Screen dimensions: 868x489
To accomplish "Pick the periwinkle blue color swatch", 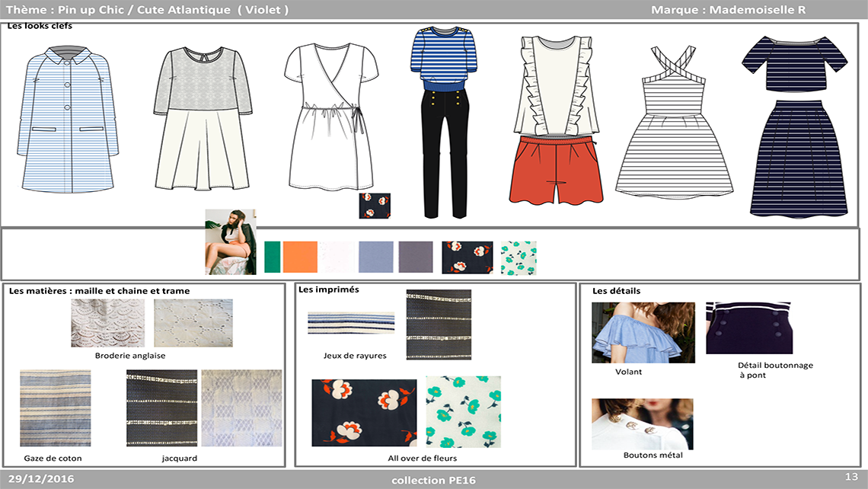I will [x=376, y=257].
